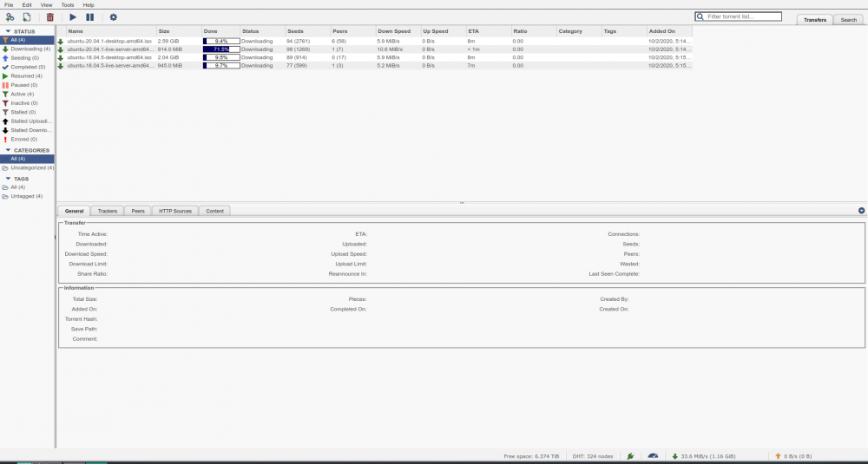Sort torrents by the ETA column
Image resolution: width=868 pixels, height=464 pixels.
tap(489, 31)
